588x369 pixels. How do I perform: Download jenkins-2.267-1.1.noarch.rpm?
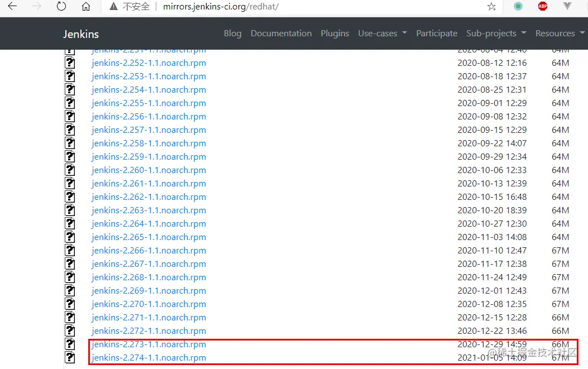coord(149,264)
